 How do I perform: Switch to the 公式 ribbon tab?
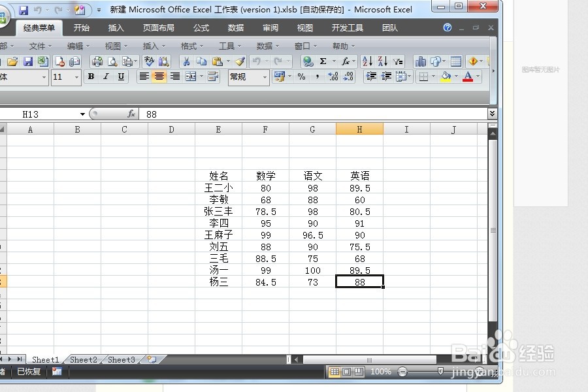(201, 27)
